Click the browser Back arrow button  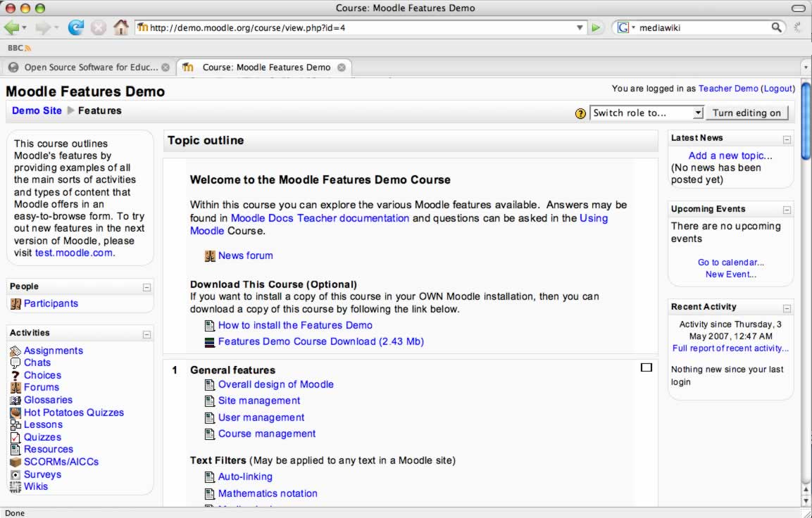[11, 27]
